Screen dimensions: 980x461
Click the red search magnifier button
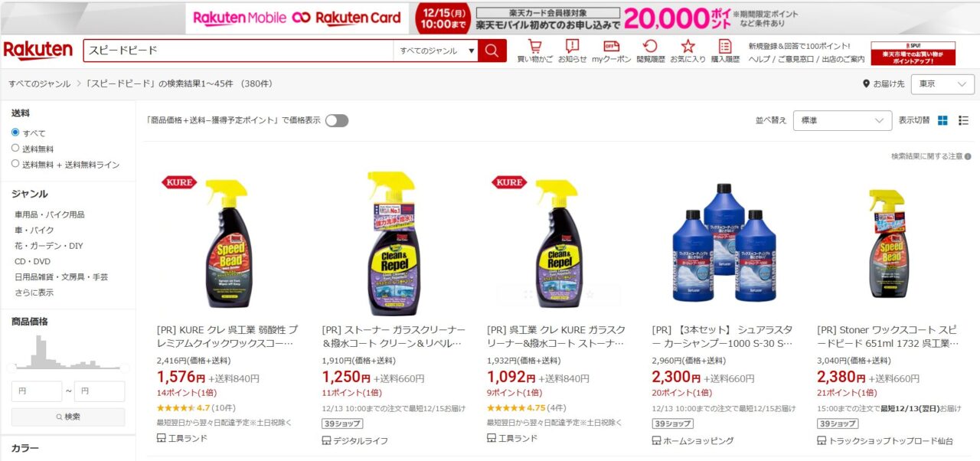click(x=492, y=51)
